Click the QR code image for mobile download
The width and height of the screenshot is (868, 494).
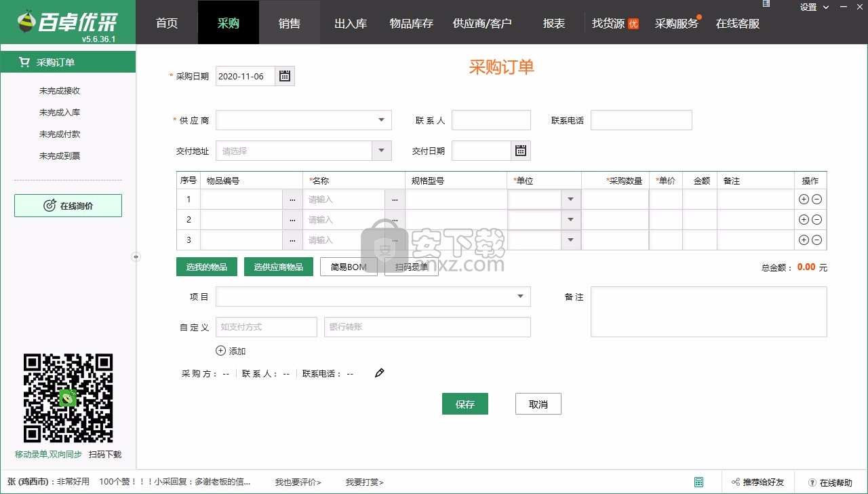pyautogui.click(x=68, y=398)
